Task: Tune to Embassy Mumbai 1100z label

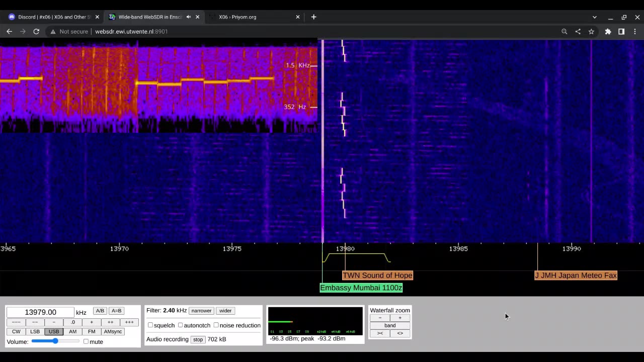Action: click(x=361, y=288)
